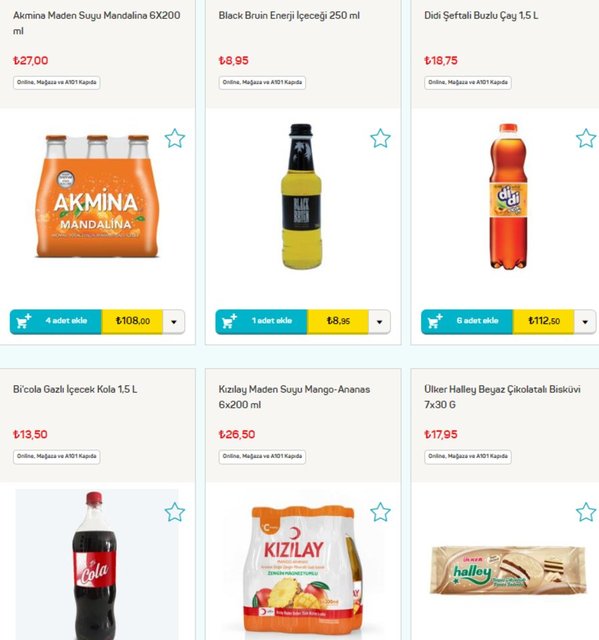This screenshot has height=640, width=599.
Task: Open quantity dropdown next to ₺8,95 price
Action: point(379,322)
